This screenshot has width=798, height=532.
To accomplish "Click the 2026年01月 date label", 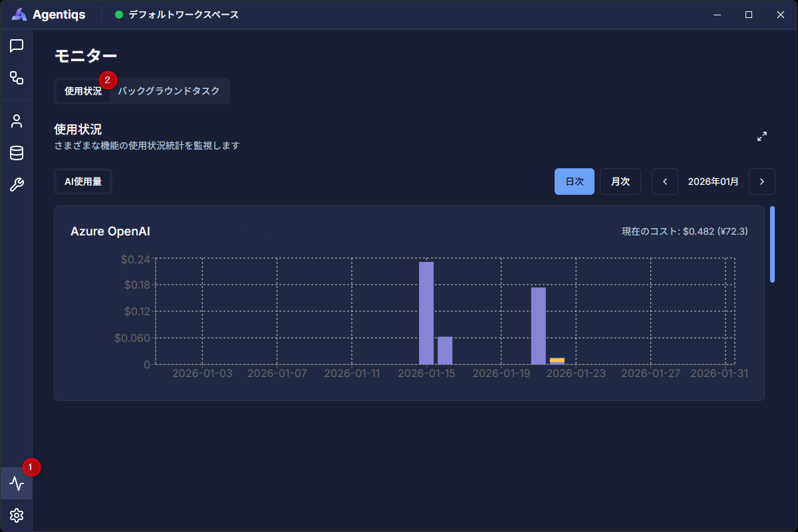I will [x=713, y=182].
